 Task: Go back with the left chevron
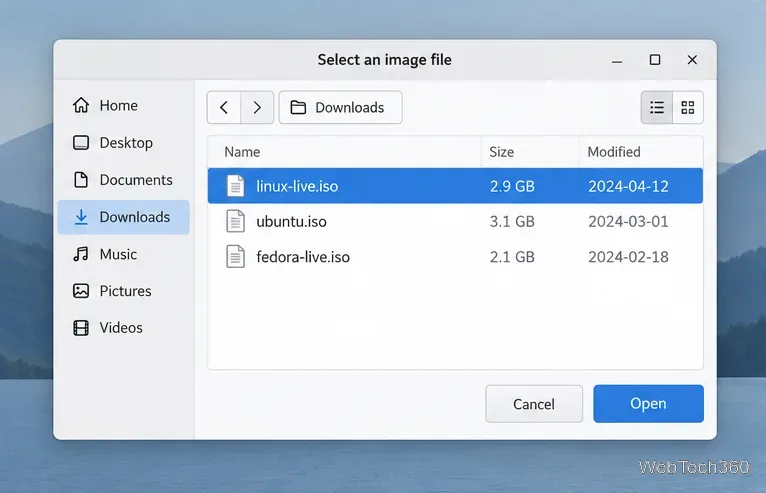point(224,107)
